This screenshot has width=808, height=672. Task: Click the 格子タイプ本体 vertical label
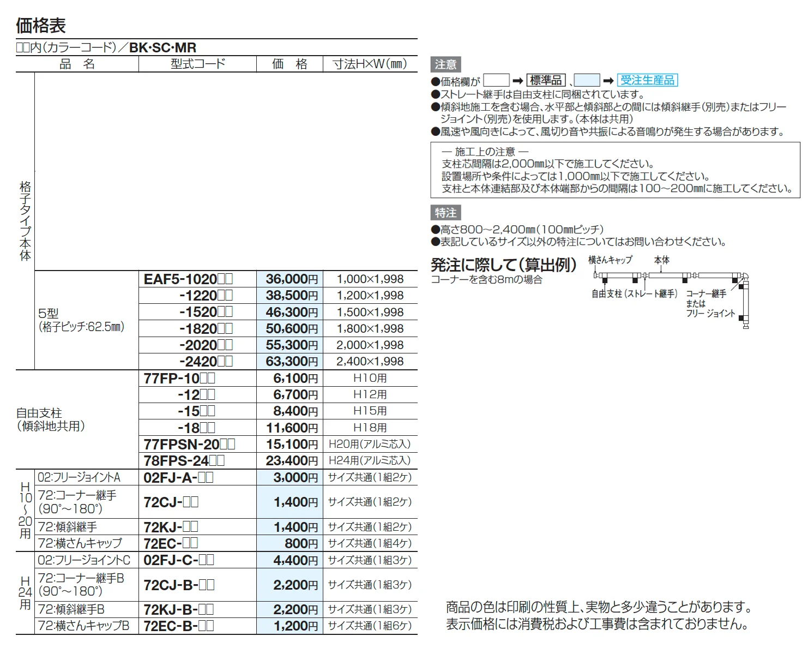tap(25, 221)
